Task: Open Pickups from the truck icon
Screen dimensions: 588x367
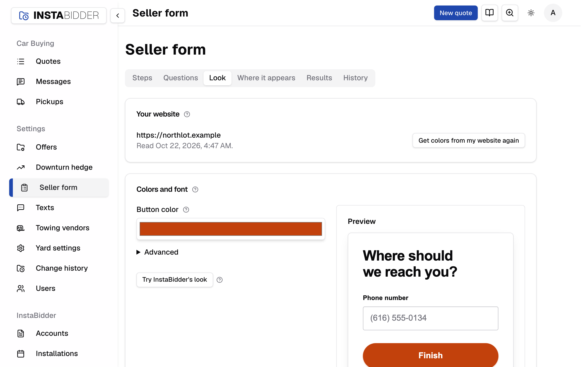Action: [x=21, y=102]
